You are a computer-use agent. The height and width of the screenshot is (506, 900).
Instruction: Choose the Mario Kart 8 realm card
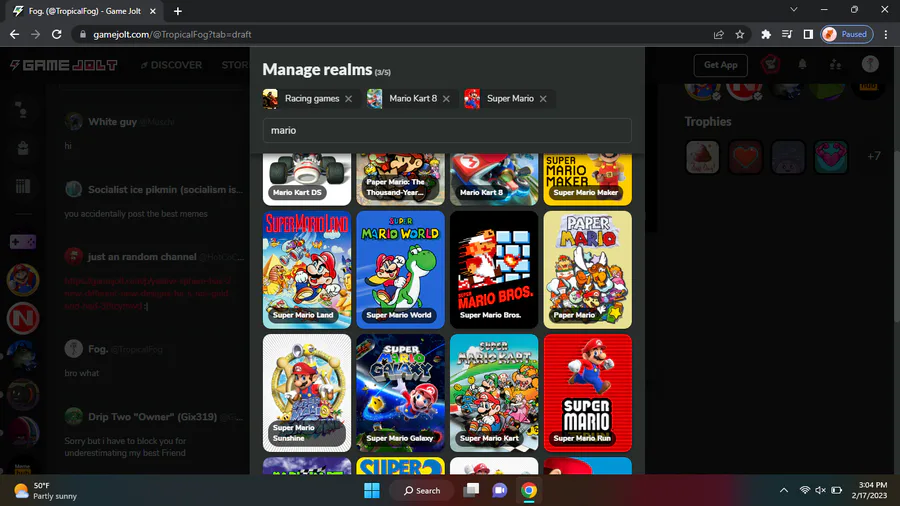pyautogui.click(x=494, y=179)
